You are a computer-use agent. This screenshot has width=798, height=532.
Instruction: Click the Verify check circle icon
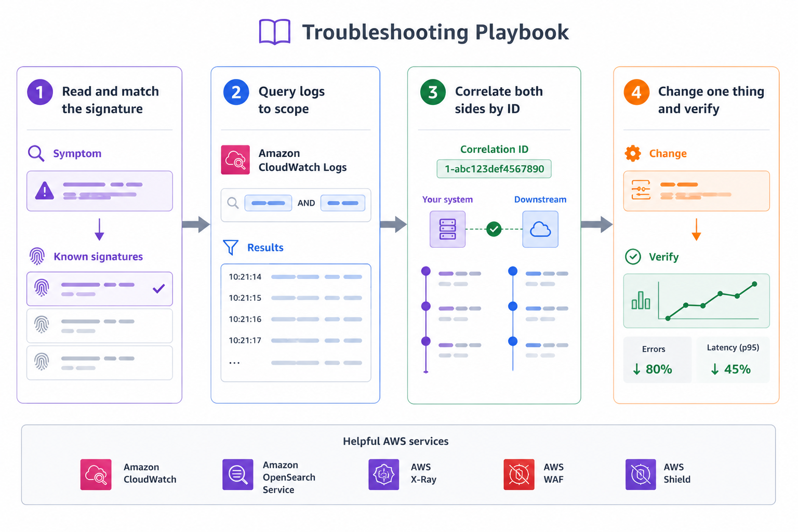633,257
